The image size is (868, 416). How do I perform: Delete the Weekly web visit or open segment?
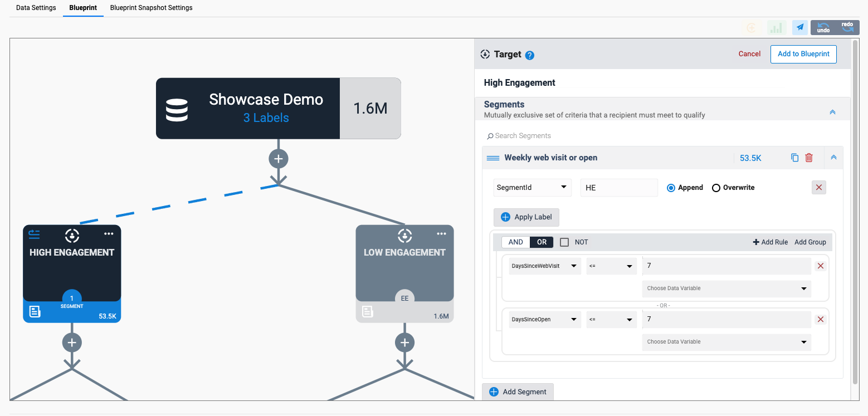809,158
